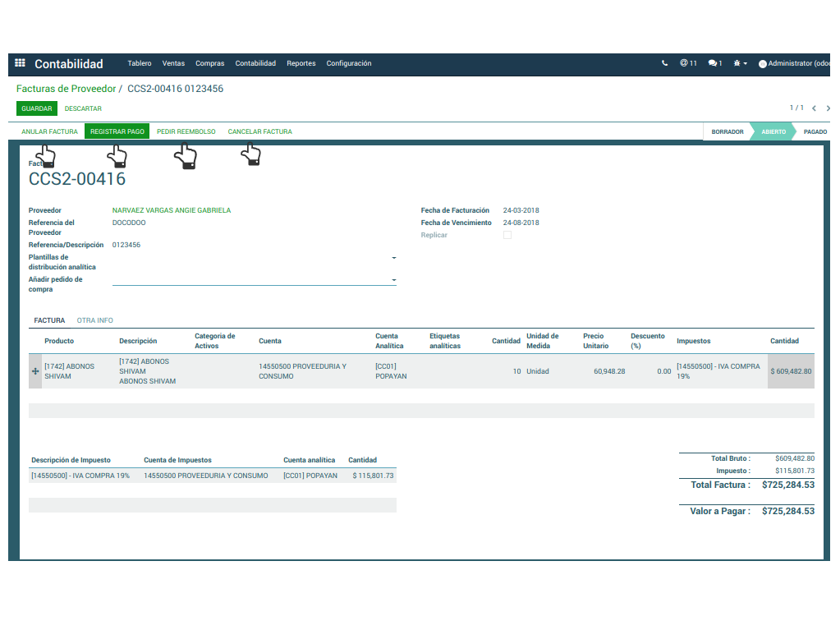Open the chat conversations icon
840x630 pixels.
pos(714,63)
